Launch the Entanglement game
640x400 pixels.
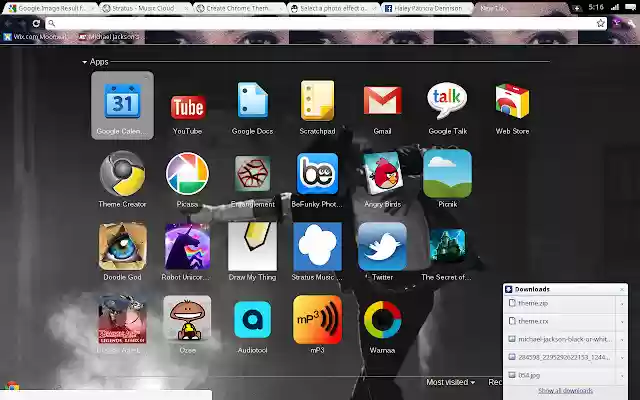click(x=252, y=174)
